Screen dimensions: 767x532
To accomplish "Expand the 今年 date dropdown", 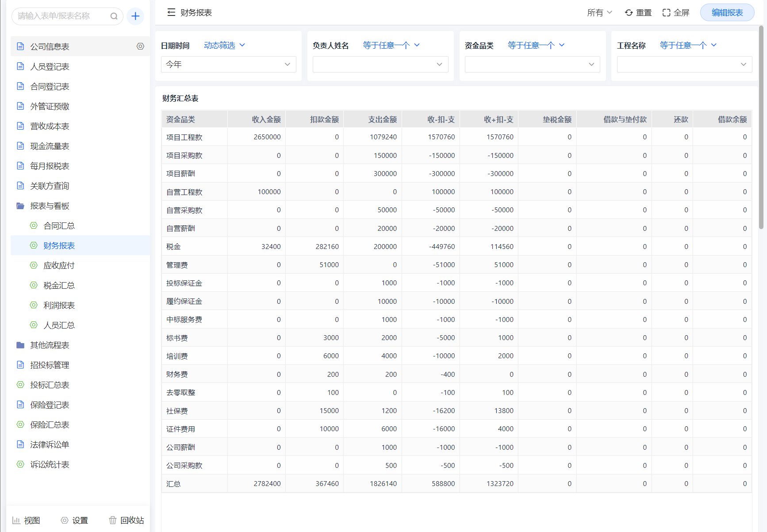I will click(x=228, y=65).
